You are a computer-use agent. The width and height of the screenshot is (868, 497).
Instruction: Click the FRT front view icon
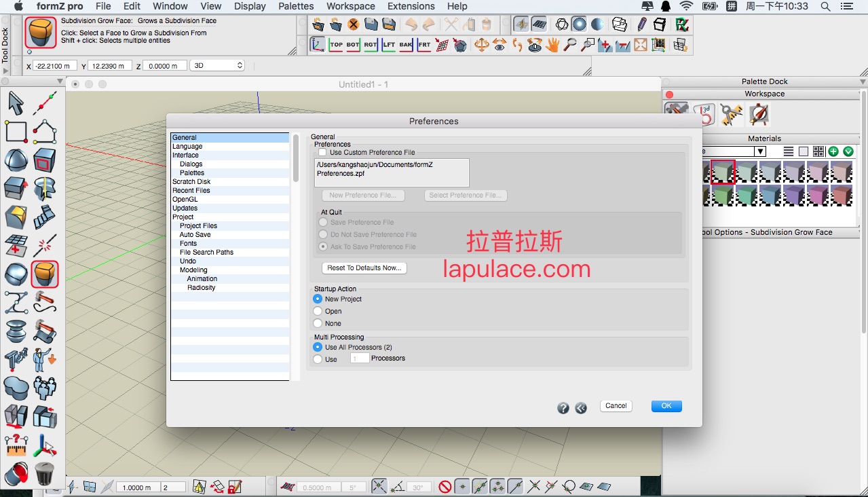point(423,45)
